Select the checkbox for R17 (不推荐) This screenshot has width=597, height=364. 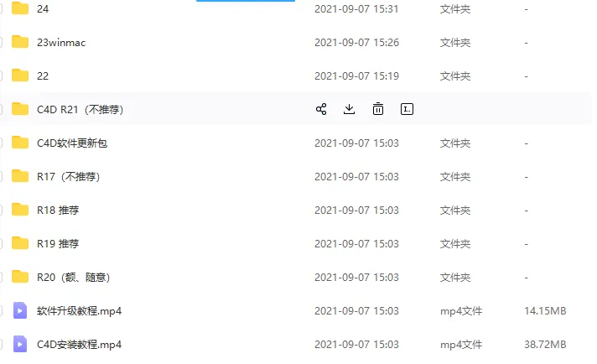click(1, 176)
